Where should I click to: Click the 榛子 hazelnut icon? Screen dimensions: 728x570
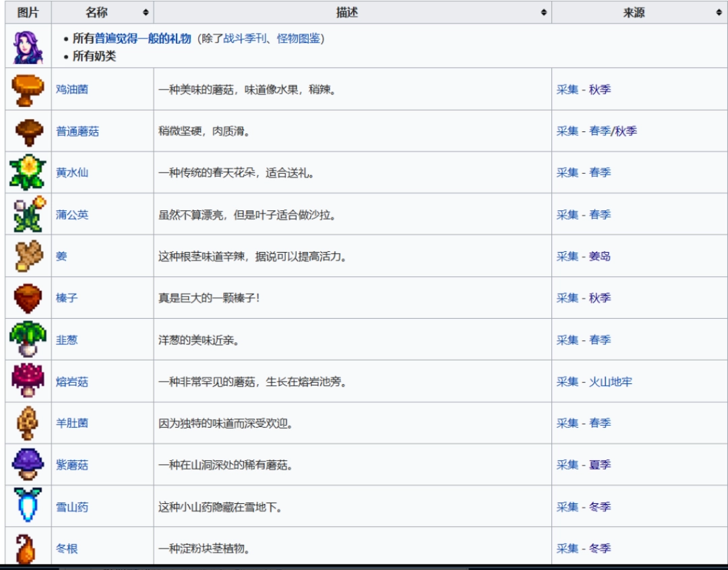tap(28, 298)
